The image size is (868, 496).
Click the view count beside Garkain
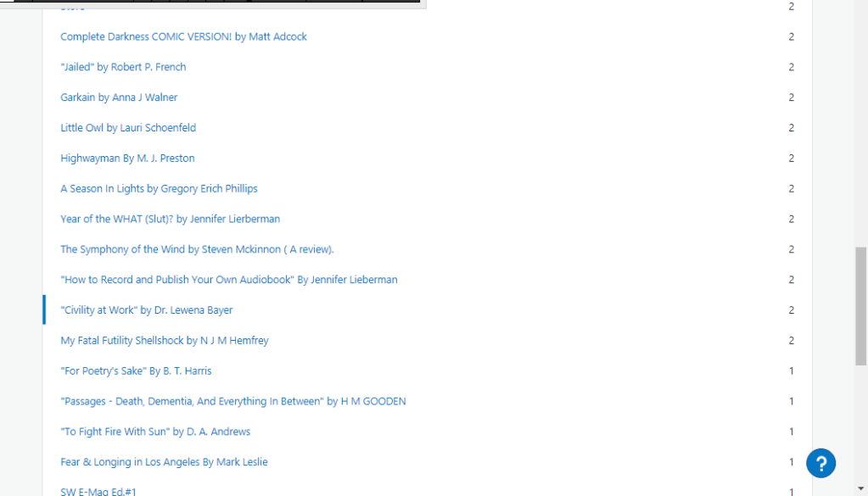click(x=791, y=98)
